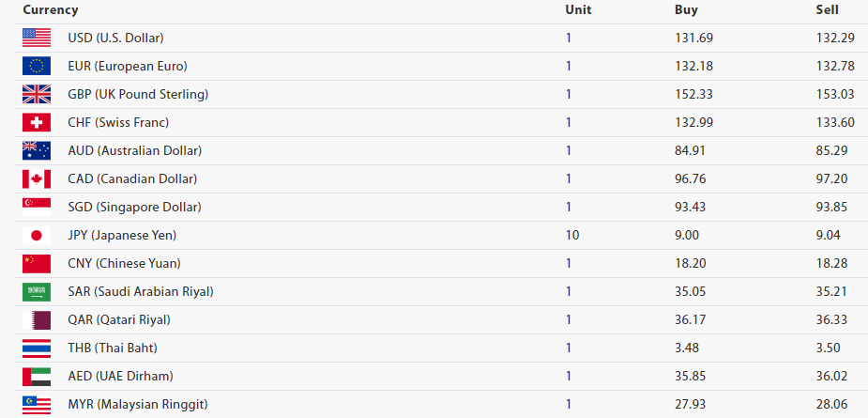The image size is (868, 418).
Task: Select the UAE flag icon
Action: pos(37,376)
